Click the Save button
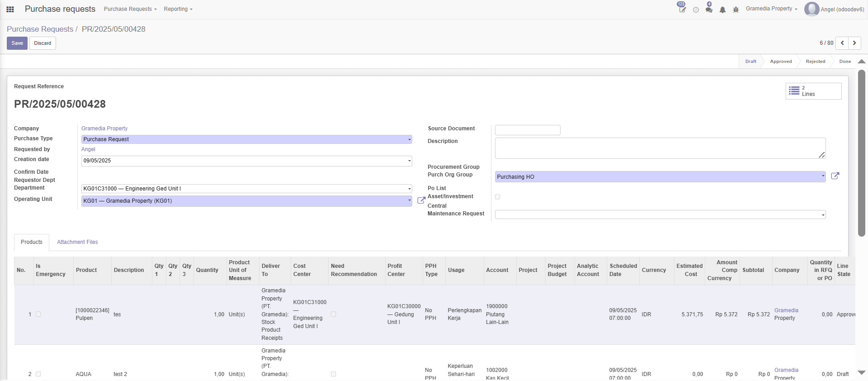This screenshot has height=381, width=868. [17, 43]
